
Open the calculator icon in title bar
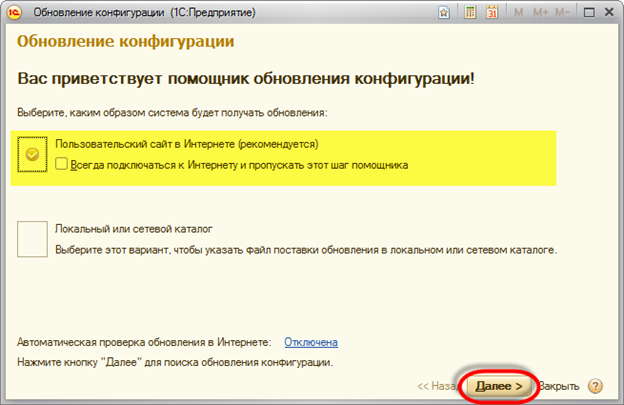click(470, 13)
